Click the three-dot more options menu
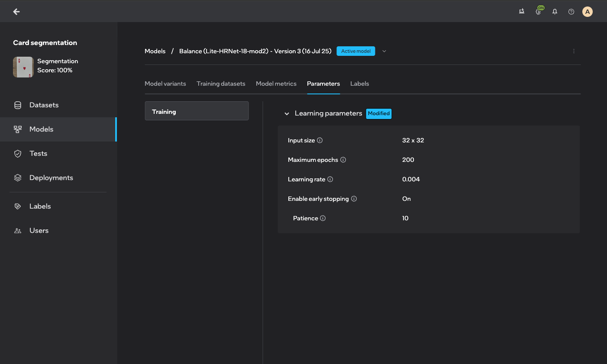This screenshot has height=364, width=607. coord(574,51)
